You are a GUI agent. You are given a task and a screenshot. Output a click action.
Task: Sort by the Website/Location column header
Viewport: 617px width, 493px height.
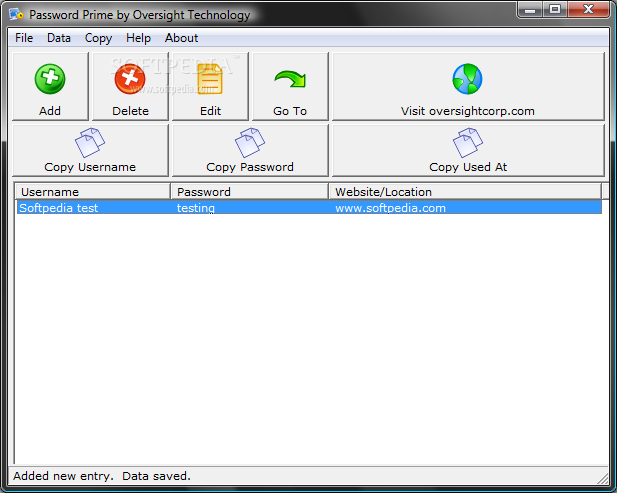(466, 192)
